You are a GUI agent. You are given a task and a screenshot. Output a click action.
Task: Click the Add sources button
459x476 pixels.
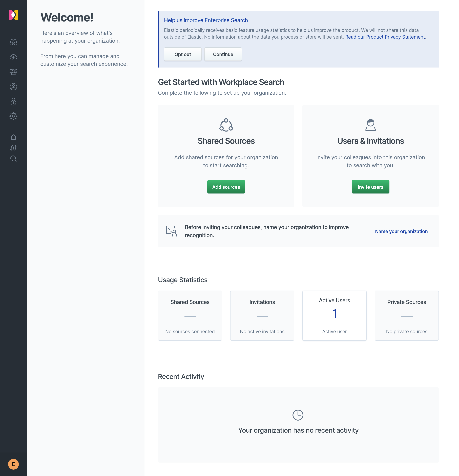(226, 187)
